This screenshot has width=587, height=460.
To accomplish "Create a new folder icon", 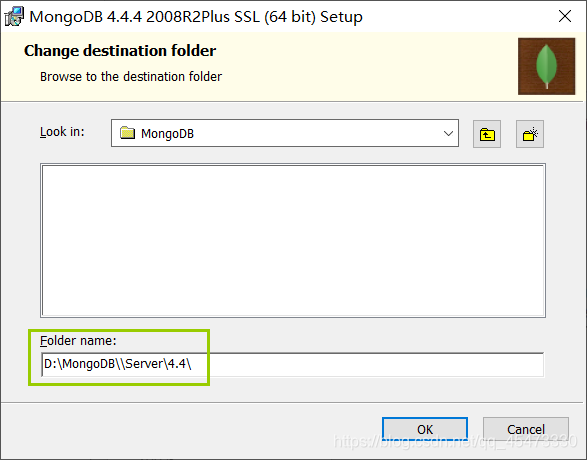I will pyautogui.click(x=530, y=134).
